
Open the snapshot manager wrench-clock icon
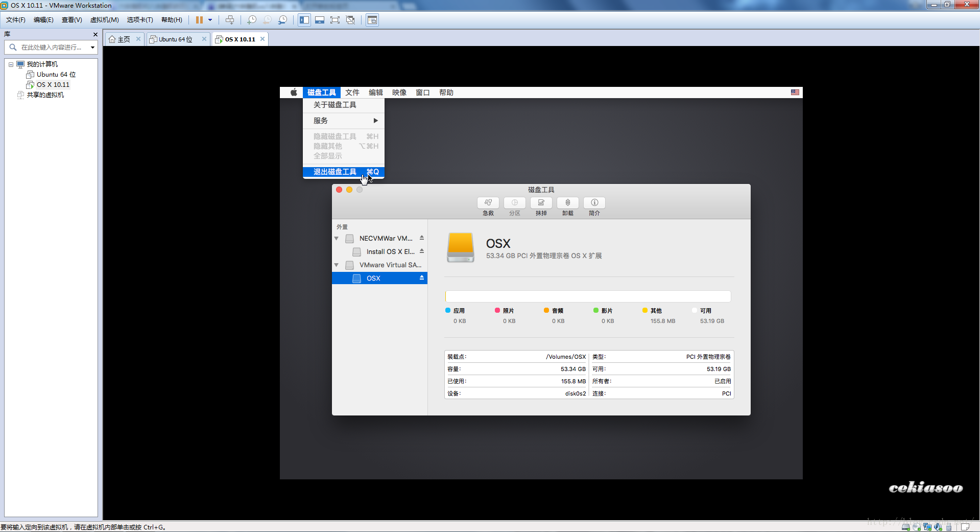pyautogui.click(x=282, y=20)
